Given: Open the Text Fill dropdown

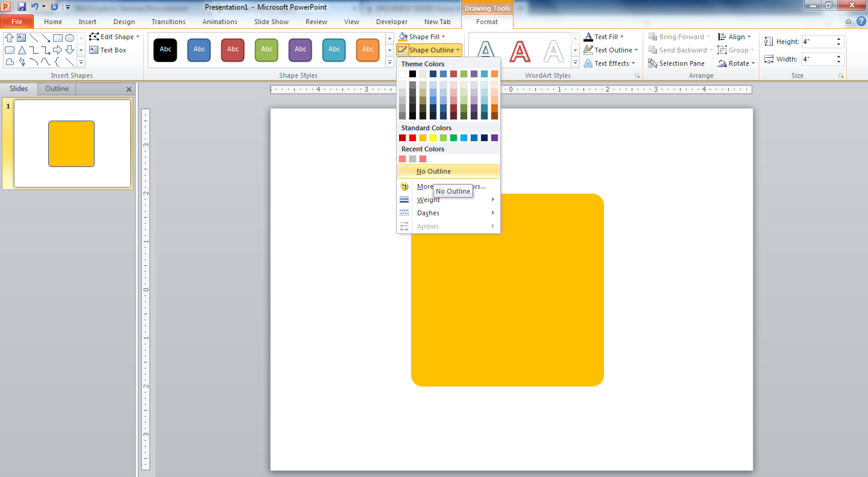Looking at the screenshot, I should point(604,37).
